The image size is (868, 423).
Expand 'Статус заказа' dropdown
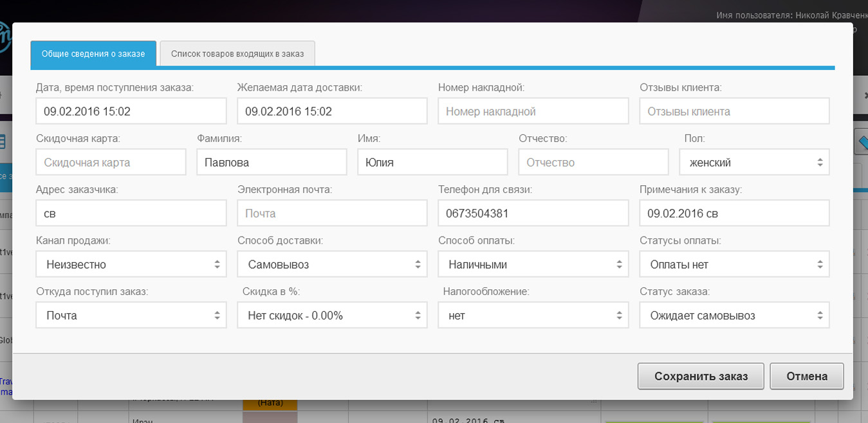pyautogui.click(x=734, y=316)
